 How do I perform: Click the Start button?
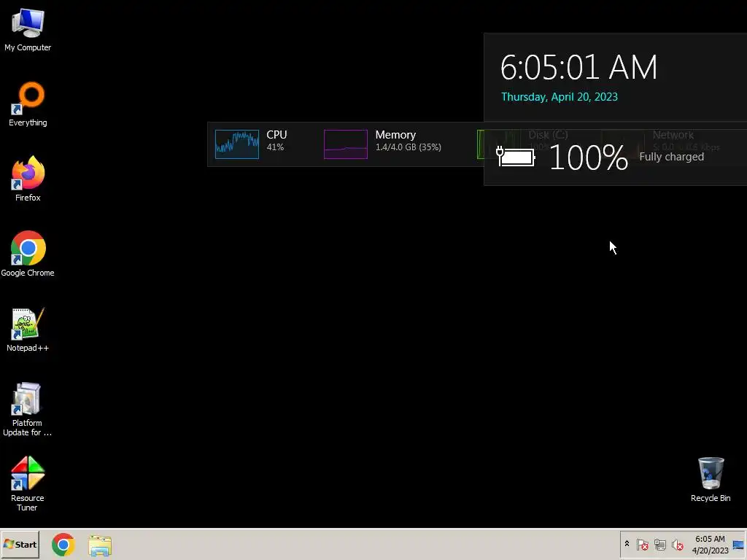[x=20, y=544]
